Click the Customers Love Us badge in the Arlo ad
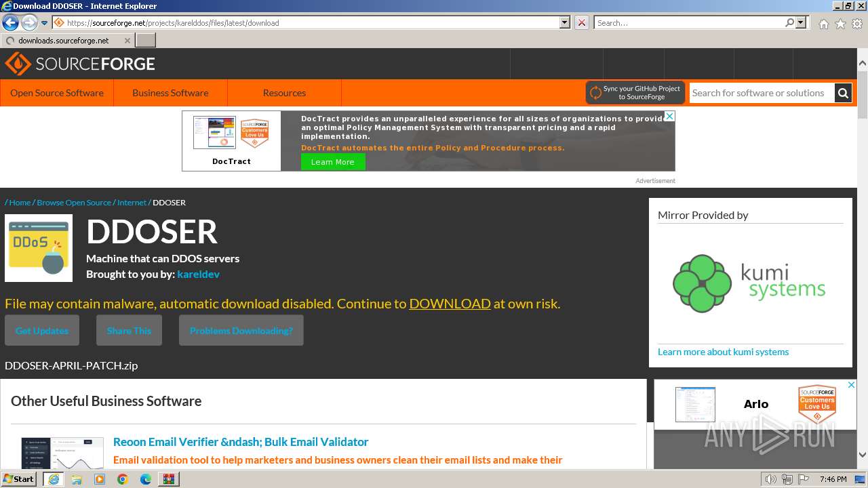This screenshot has height=488, width=868. [817, 405]
